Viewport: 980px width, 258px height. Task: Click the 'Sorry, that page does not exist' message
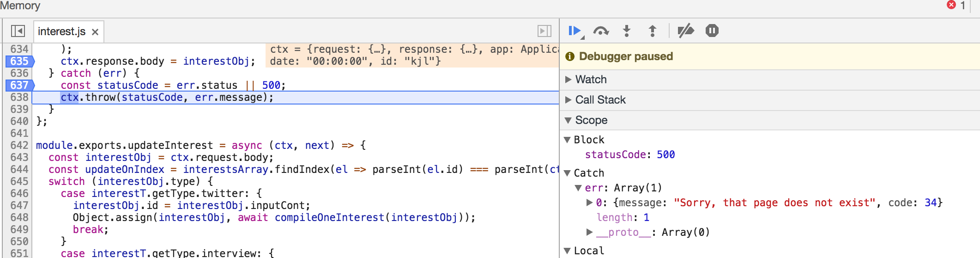point(774,203)
